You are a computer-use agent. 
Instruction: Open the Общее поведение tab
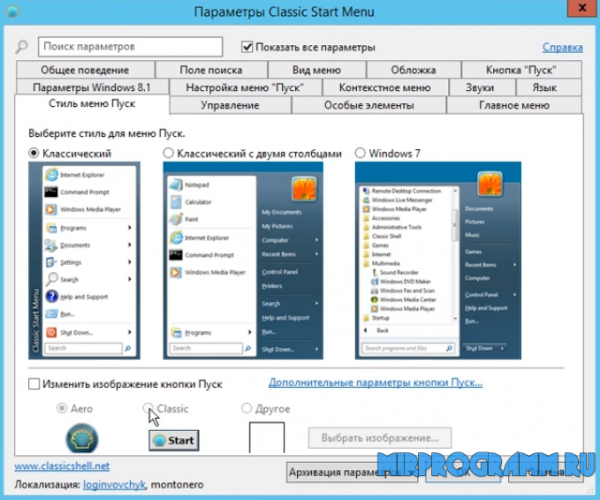click(85, 70)
